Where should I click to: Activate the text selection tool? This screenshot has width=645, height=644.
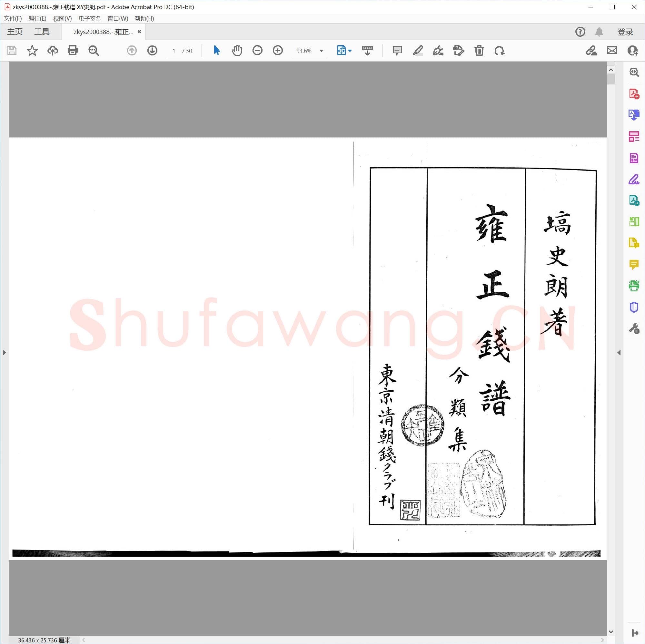(216, 50)
